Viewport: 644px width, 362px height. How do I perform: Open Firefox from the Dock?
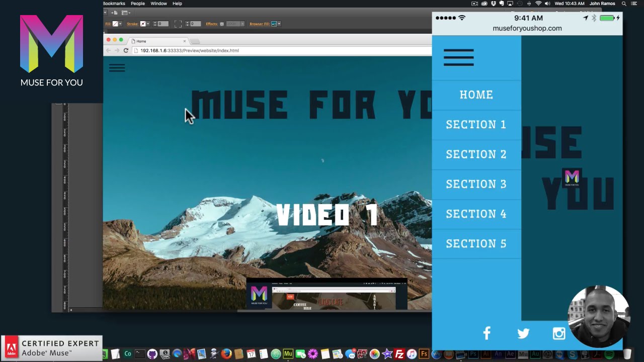pos(226,354)
